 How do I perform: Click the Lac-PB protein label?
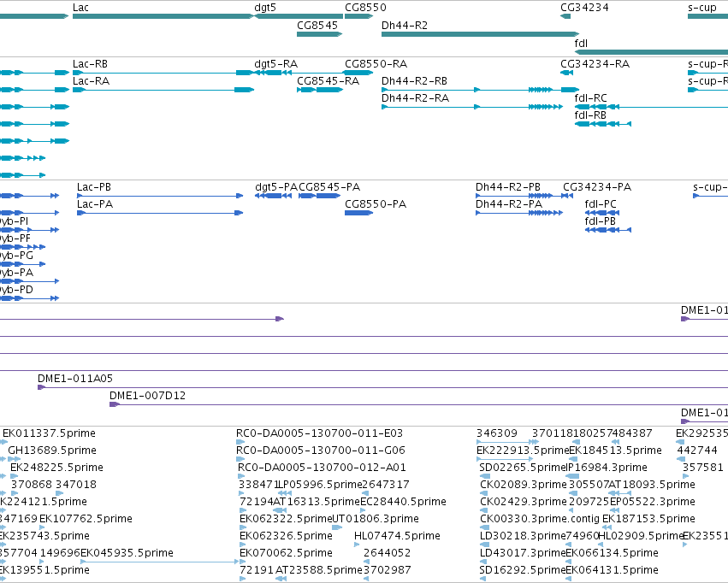pos(94,187)
